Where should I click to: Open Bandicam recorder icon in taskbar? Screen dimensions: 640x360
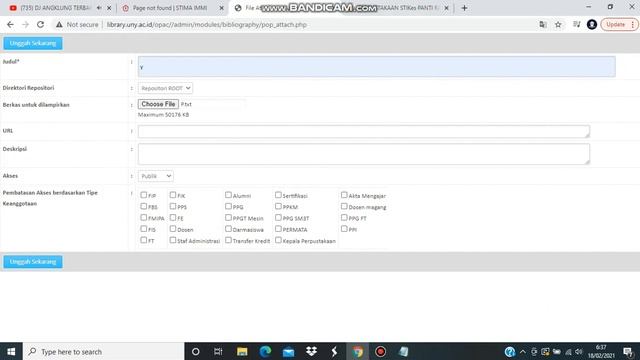(x=380, y=351)
